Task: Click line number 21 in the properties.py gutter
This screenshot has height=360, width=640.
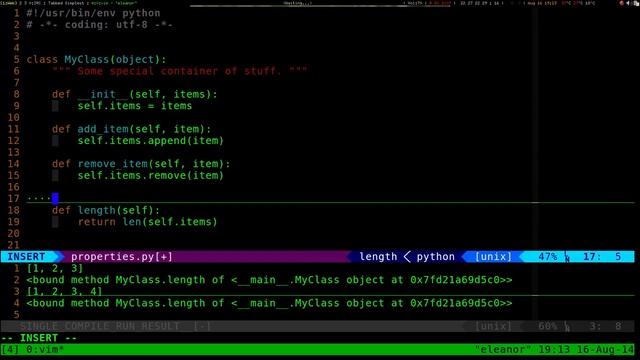Action: click(x=13, y=245)
